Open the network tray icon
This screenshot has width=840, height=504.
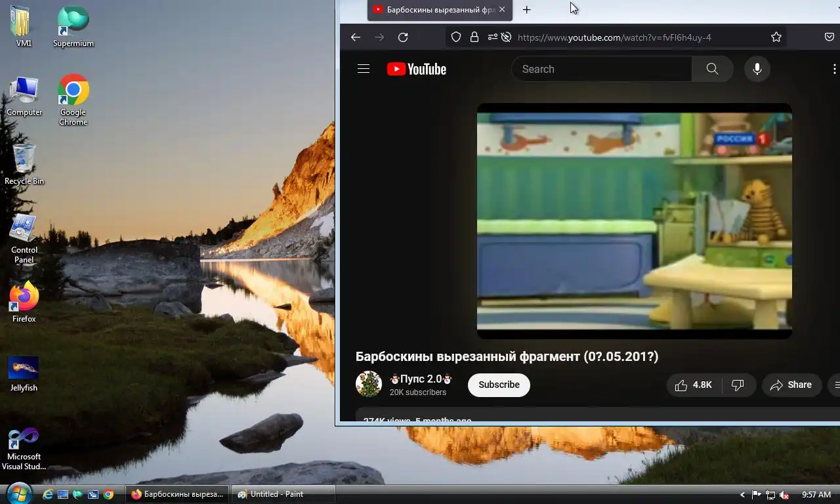[x=770, y=495]
